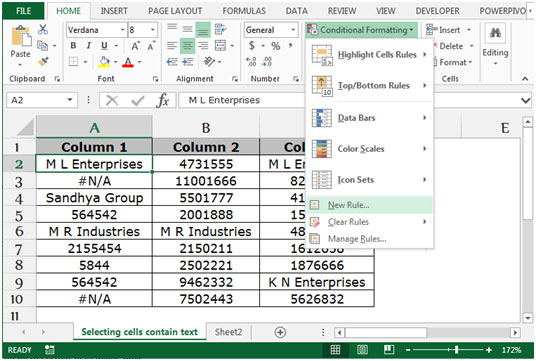The image size is (536, 361).
Task: Switch to Page Layout view in status bar
Action: 362,350
